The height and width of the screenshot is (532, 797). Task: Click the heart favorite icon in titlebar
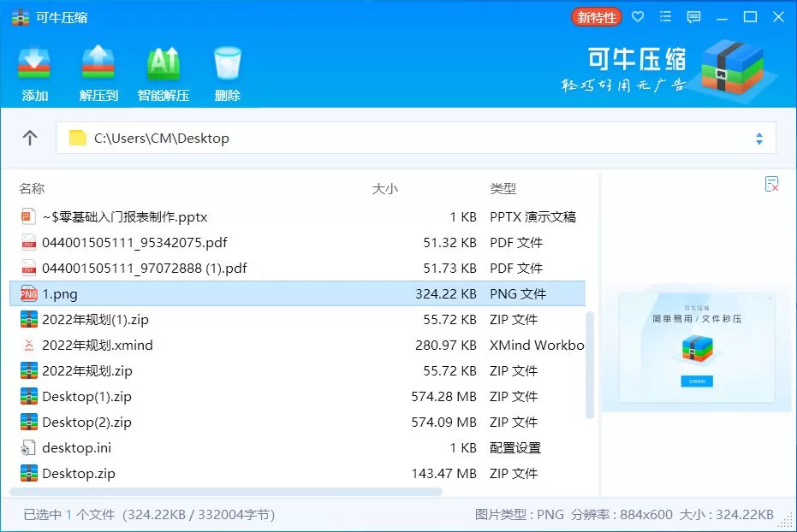click(639, 17)
